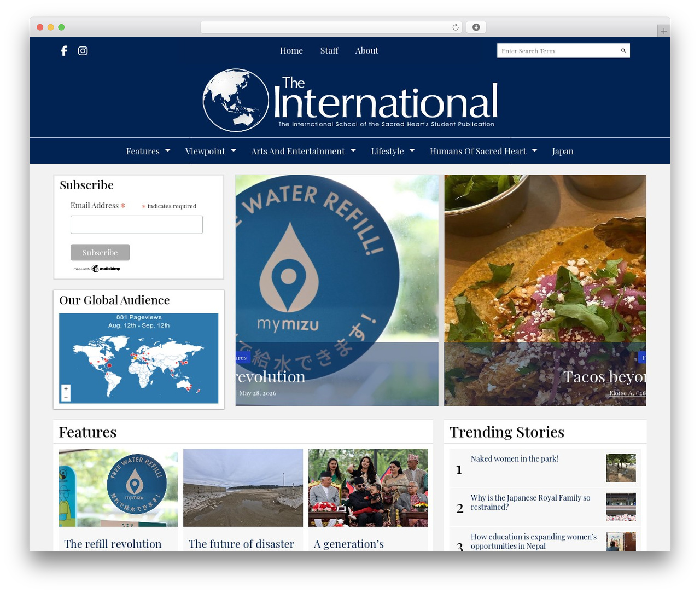Image resolution: width=700 pixels, height=593 pixels.
Task: Open 'The future of disaster' article title
Action: point(241,544)
